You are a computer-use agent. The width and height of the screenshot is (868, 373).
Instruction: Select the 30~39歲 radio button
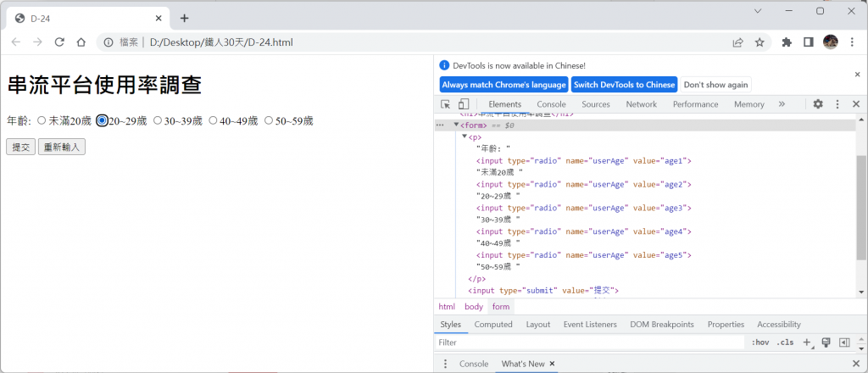click(x=157, y=120)
